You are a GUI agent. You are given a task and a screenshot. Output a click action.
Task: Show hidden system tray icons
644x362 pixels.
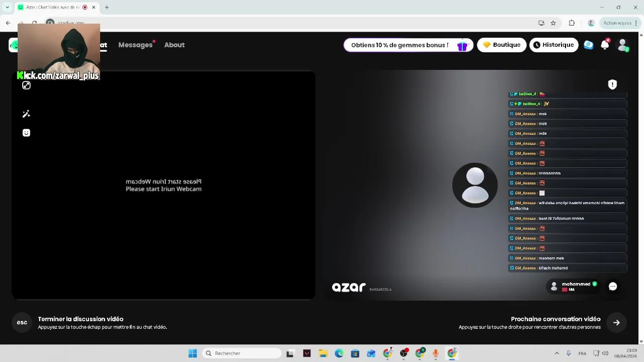(x=556, y=353)
